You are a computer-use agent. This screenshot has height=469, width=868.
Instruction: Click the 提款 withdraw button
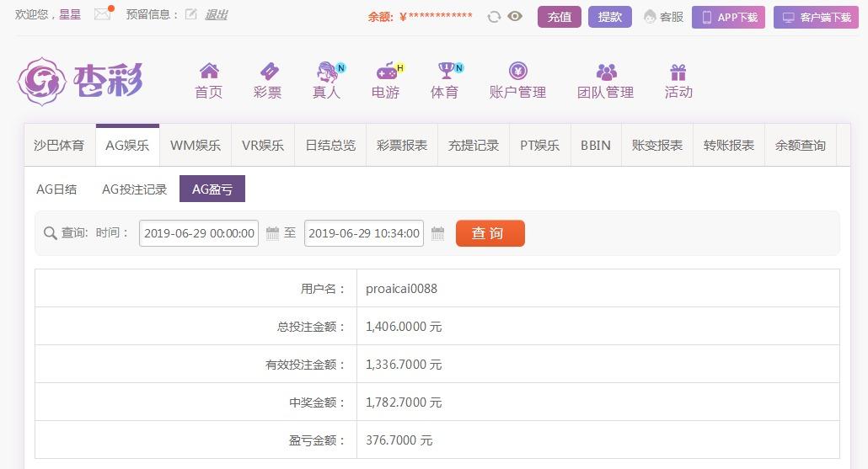[x=609, y=17]
